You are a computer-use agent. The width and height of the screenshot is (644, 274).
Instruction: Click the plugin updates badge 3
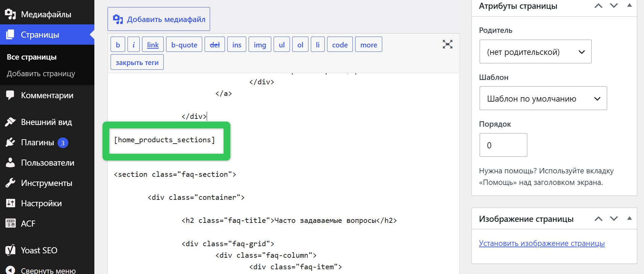pos(63,143)
